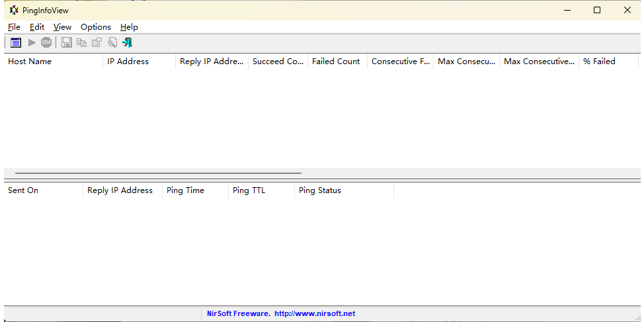This screenshot has height=322, width=644.
Task: Open the File menu
Action: pos(14,27)
